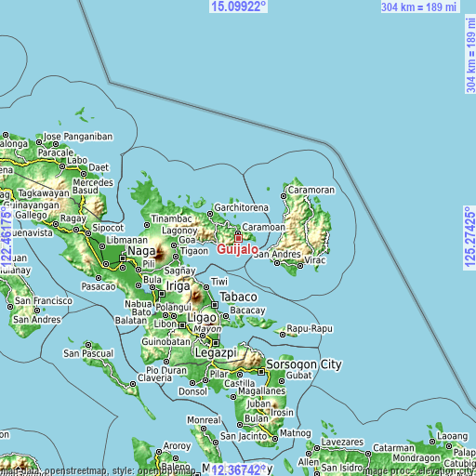Click the San Pascual town marker
Image resolution: width=476 pixels, height=476 pixels.
point(88,345)
